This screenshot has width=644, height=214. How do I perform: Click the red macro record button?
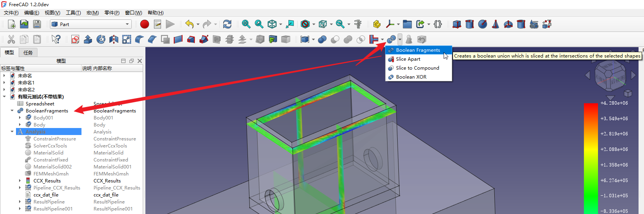pos(145,24)
